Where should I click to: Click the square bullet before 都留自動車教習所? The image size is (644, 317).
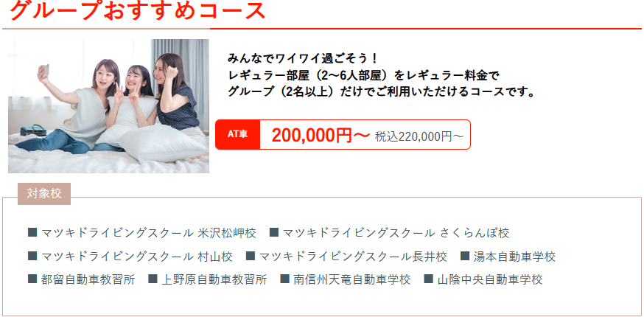click(x=32, y=279)
